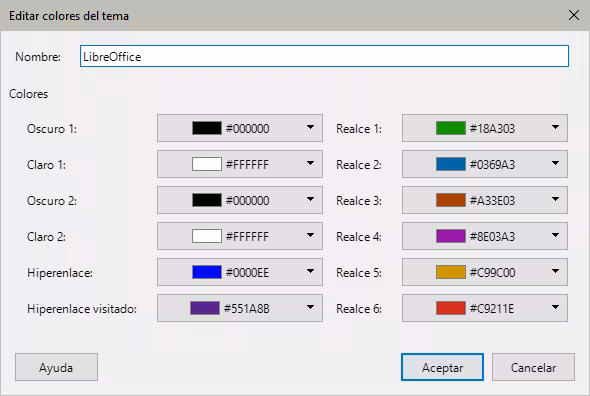Click the Nombre label
This screenshot has height=396, width=590.
38,57
